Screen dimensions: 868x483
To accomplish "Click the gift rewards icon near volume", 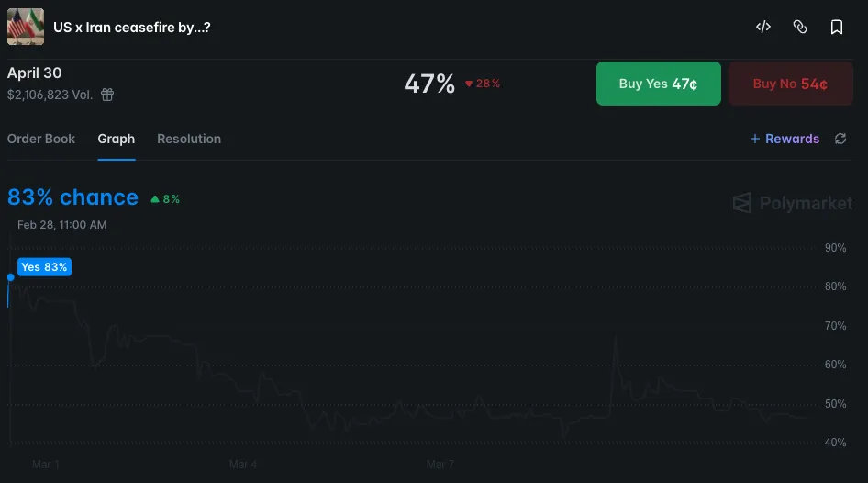I will coord(107,95).
